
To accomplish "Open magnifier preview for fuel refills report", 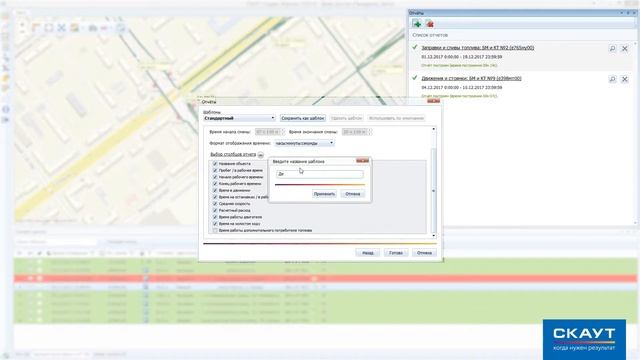I will pyautogui.click(x=612, y=49).
